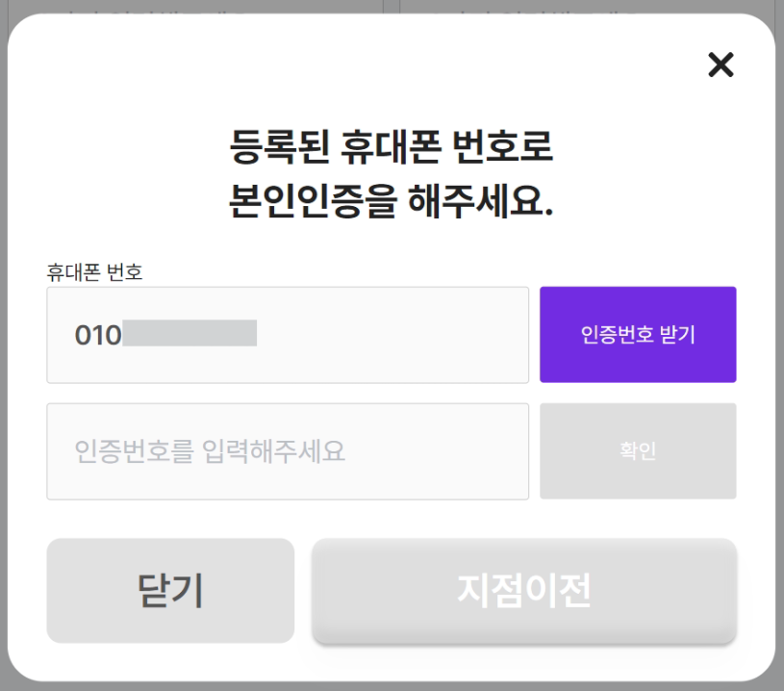
Task: Click the 휴대폰 번호 label
Action: click(94, 272)
